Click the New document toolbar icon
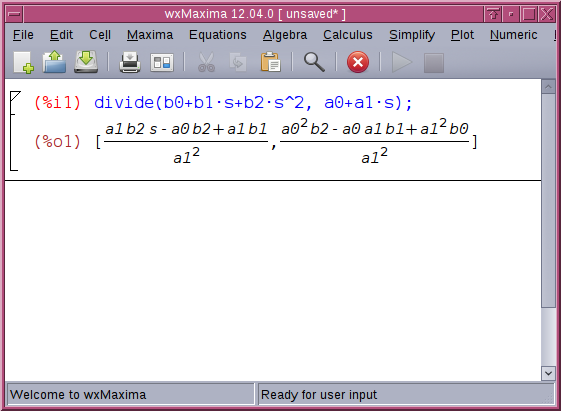The image size is (561, 411). (24, 63)
